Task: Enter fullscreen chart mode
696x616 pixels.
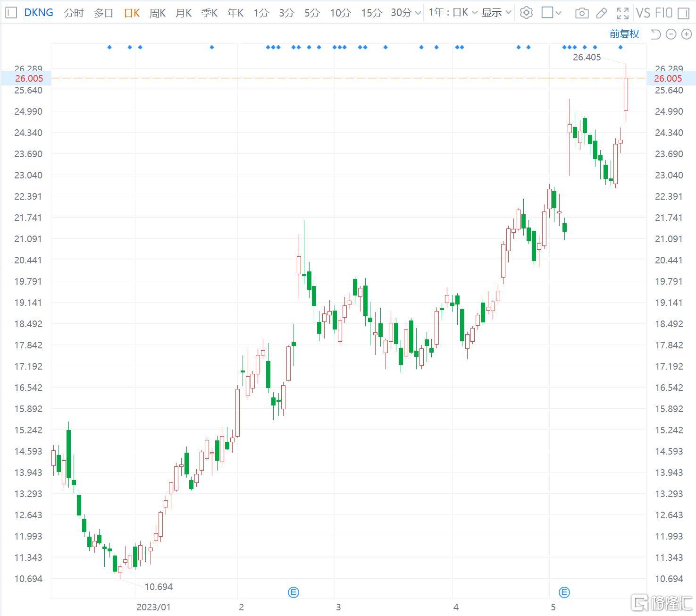Action: coord(622,13)
